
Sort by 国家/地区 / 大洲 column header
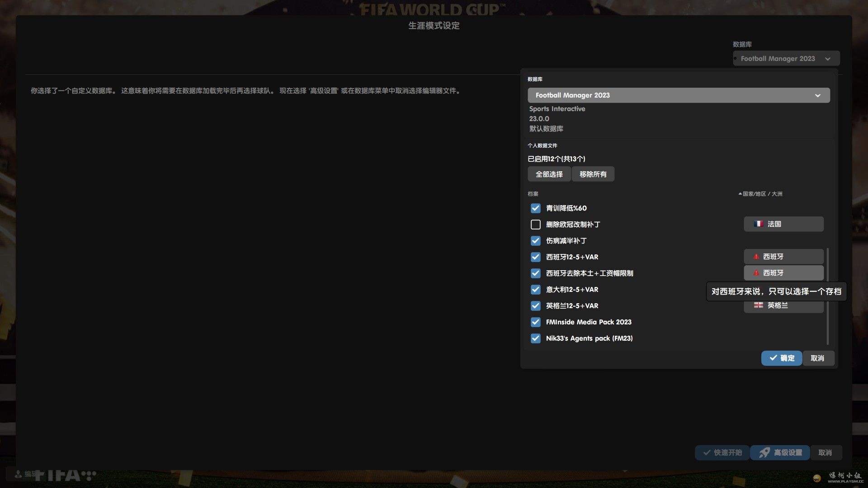[760, 194]
